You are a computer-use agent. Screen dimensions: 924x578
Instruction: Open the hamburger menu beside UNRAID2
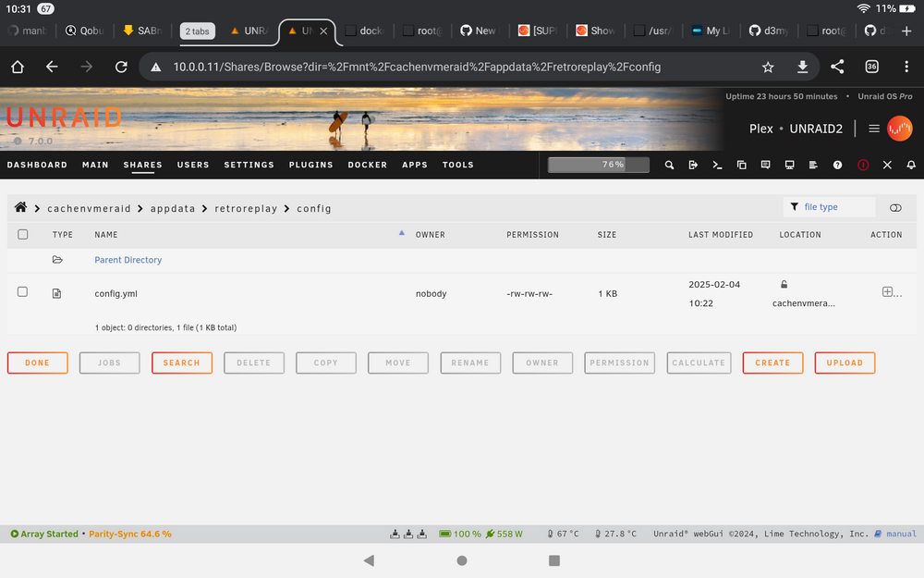pyautogui.click(x=874, y=129)
